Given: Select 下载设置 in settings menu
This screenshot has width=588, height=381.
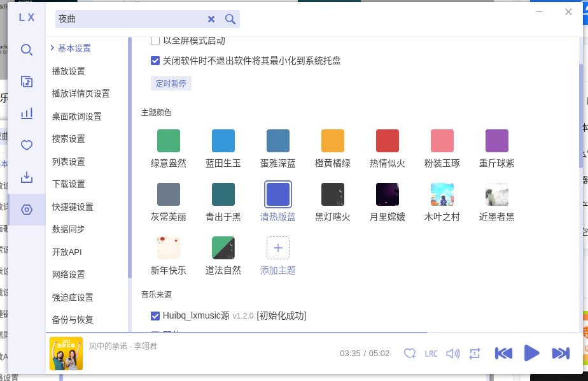Looking at the screenshot, I should pyautogui.click(x=69, y=184).
